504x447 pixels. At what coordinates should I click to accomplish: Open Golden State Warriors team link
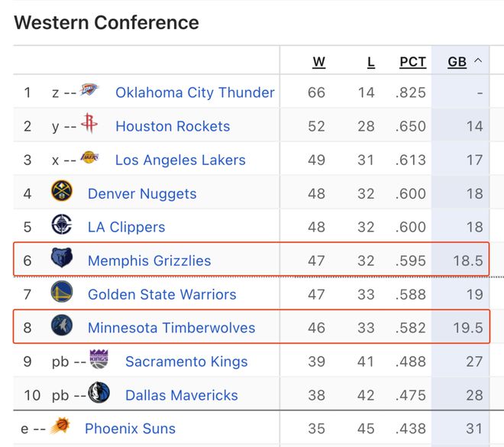point(162,295)
